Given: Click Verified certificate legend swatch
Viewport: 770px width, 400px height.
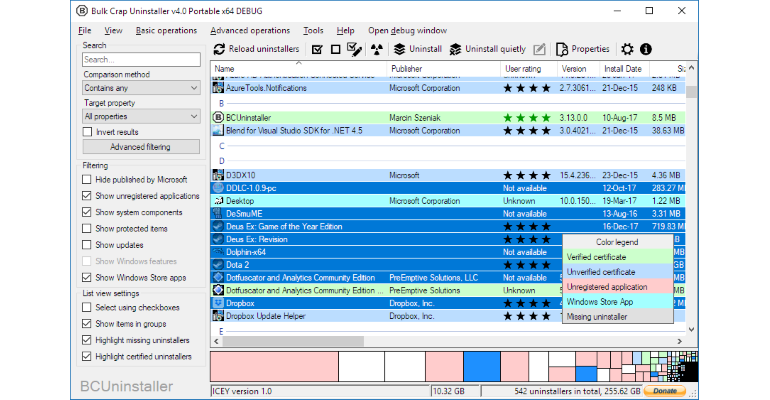Looking at the screenshot, I should [618, 257].
